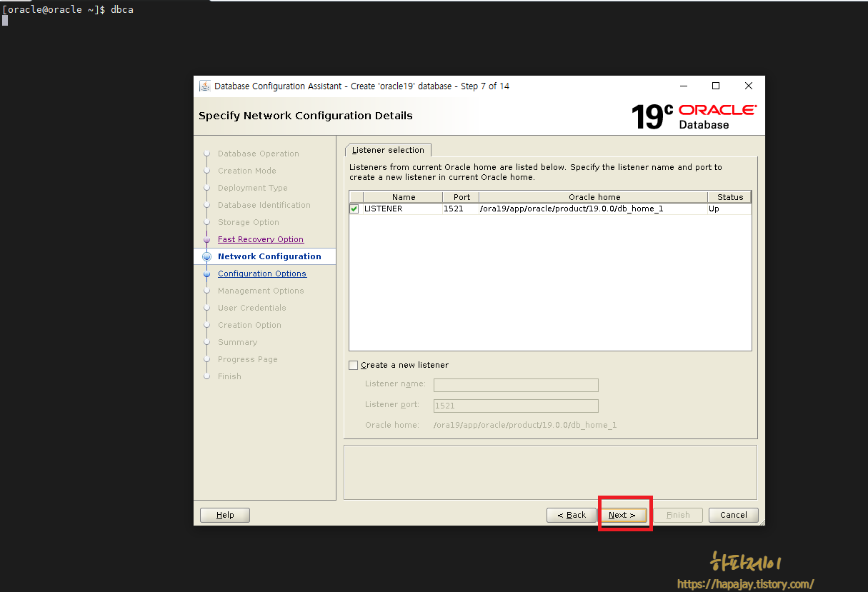
Task: Click the Creation Option step label
Action: click(249, 325)
